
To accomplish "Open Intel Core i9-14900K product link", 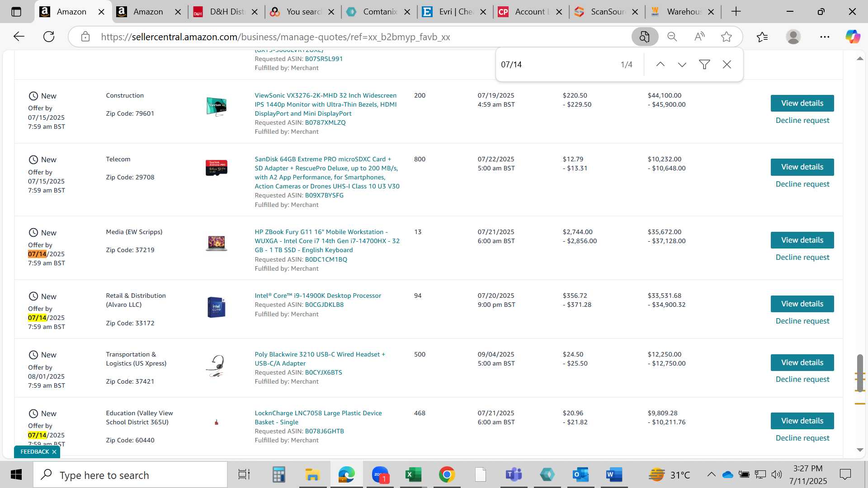I will tap(318, 296).
